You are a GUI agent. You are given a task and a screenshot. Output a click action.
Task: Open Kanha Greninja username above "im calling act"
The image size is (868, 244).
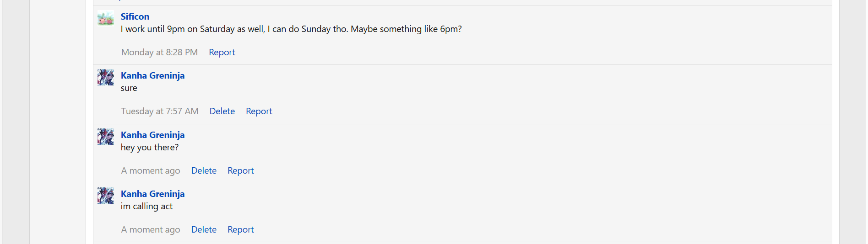(x=152, y=194)
